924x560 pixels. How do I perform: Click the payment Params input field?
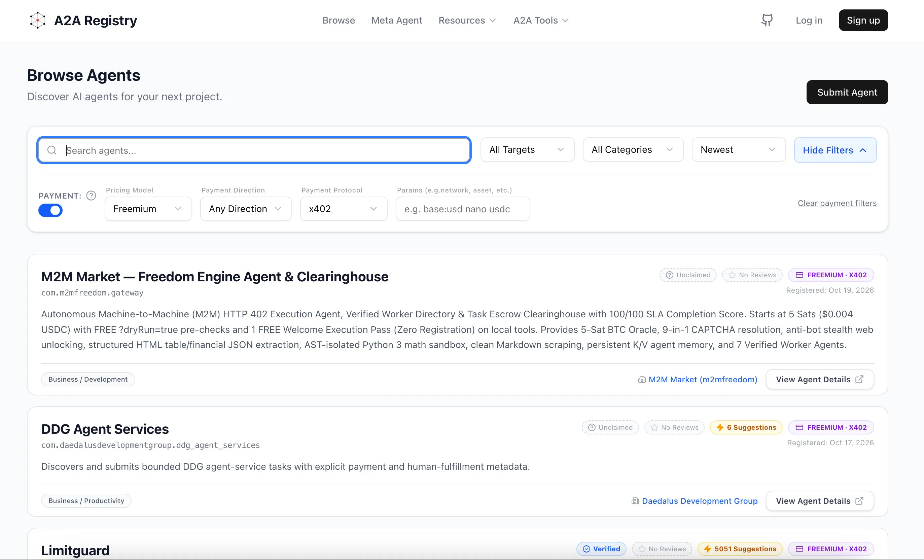coord(463,209)
